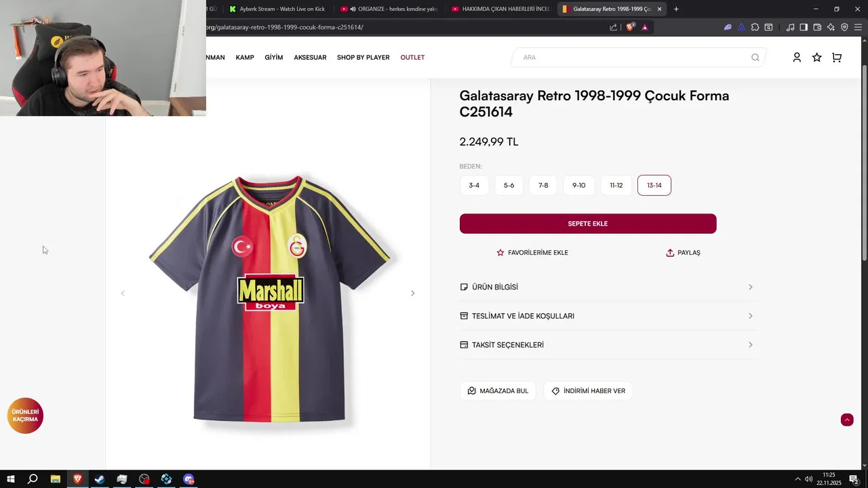Click the Brave Shields lion icon
Screen dimensions: 868x488
tap(631, 27)
